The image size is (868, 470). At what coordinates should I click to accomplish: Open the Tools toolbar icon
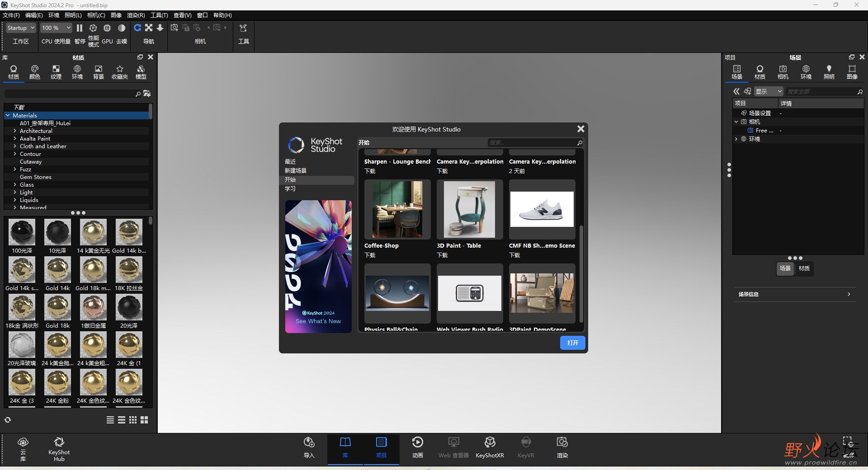(243, 28)
